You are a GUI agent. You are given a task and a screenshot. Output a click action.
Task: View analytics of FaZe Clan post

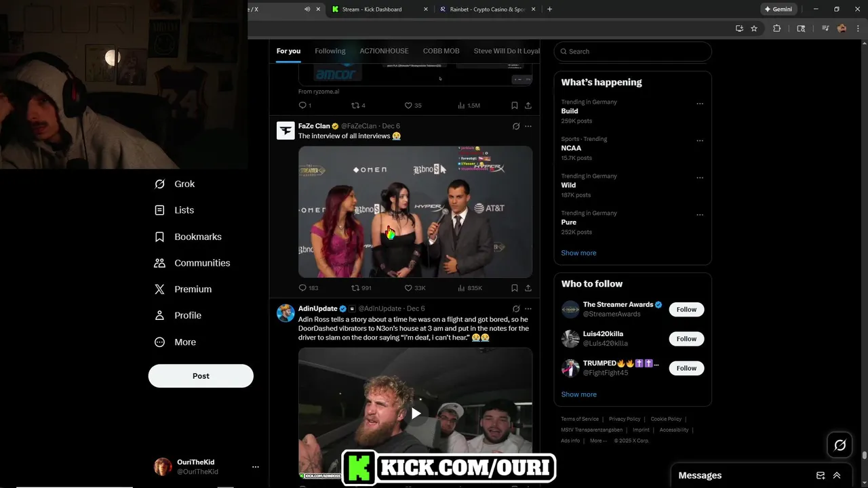coord(470,288)
